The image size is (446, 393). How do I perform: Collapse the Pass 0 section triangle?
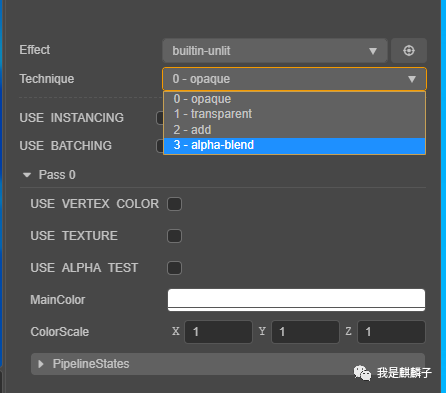pyautogui.click(x=27, y=175)
